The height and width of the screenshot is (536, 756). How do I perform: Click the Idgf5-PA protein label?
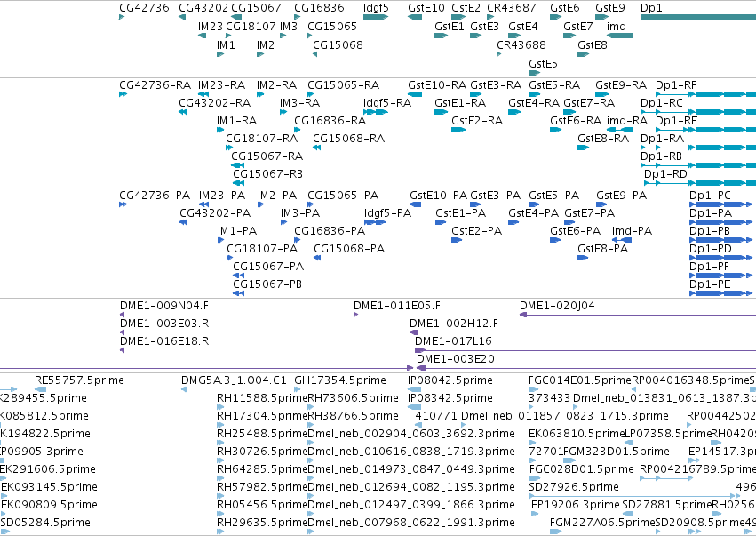387,212
